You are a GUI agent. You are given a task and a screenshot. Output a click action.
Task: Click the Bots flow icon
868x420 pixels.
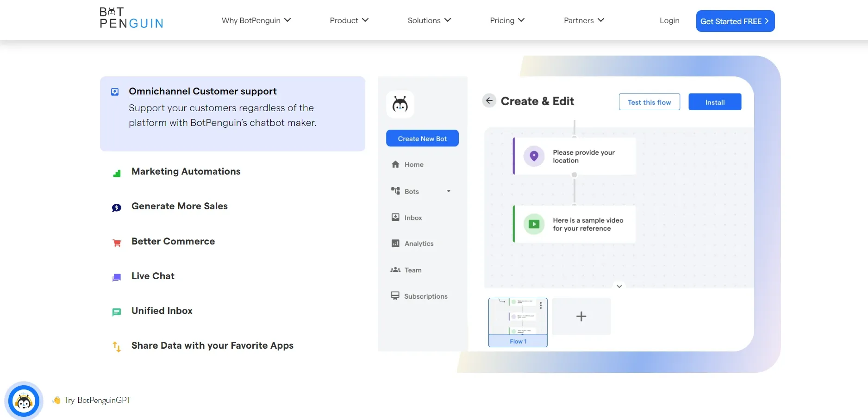pyautogui.click(x=395, y=191)
